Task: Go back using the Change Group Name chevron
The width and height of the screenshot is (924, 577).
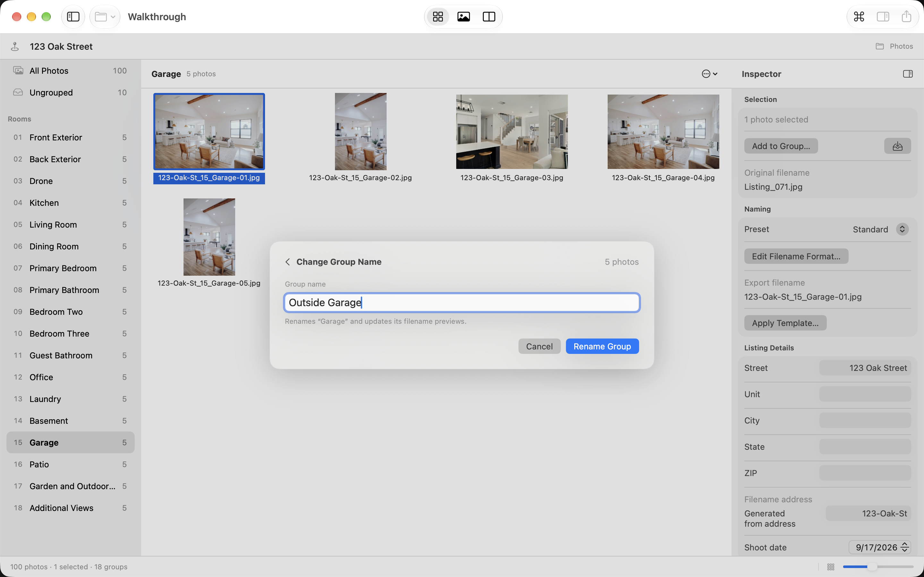Action: 288,262
